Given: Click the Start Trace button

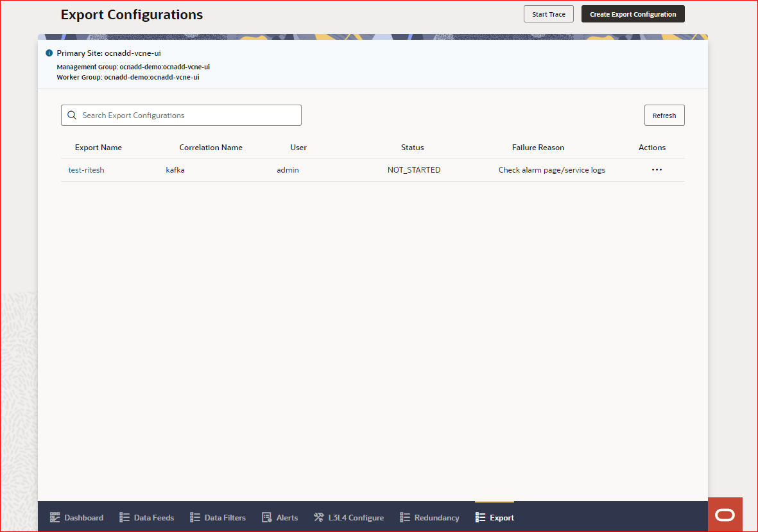Looking at the screenshot, I should coord(548,13).
